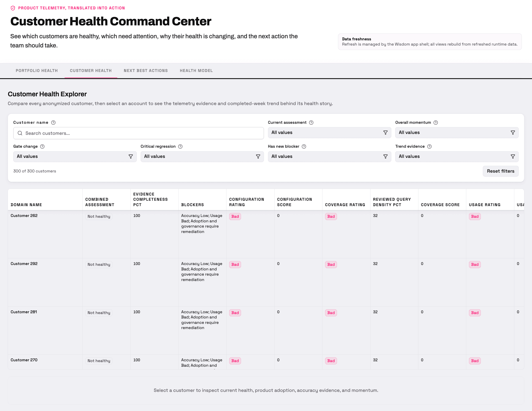The width and height of the screenshot is (532, 411).
Task: Click the shield icon beside Product Telemetry
Action: coord(13,8)
